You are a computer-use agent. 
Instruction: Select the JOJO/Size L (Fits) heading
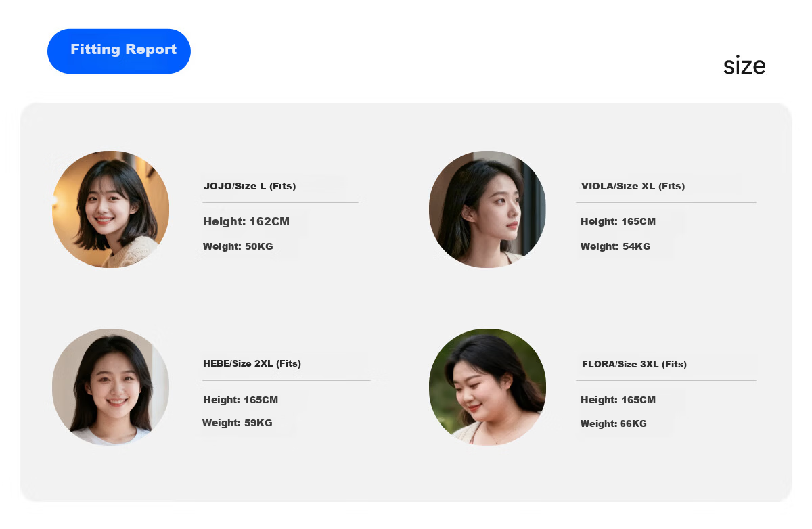(x=250, y=186)
